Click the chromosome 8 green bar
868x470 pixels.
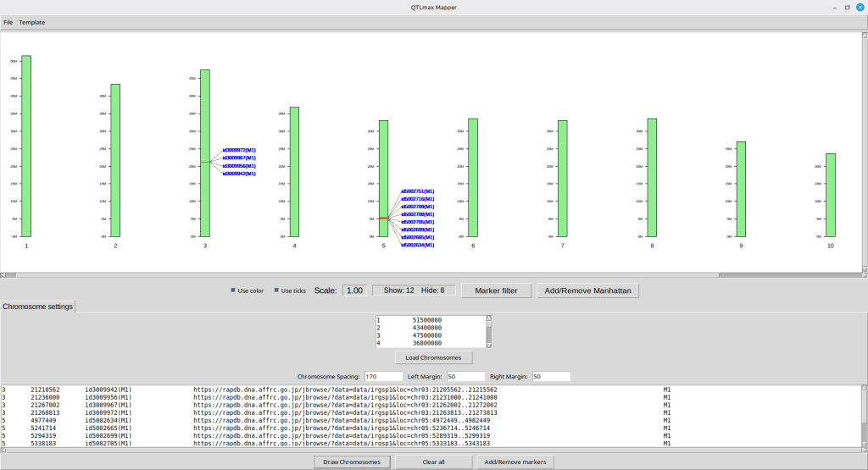click(x=652, y=177)
